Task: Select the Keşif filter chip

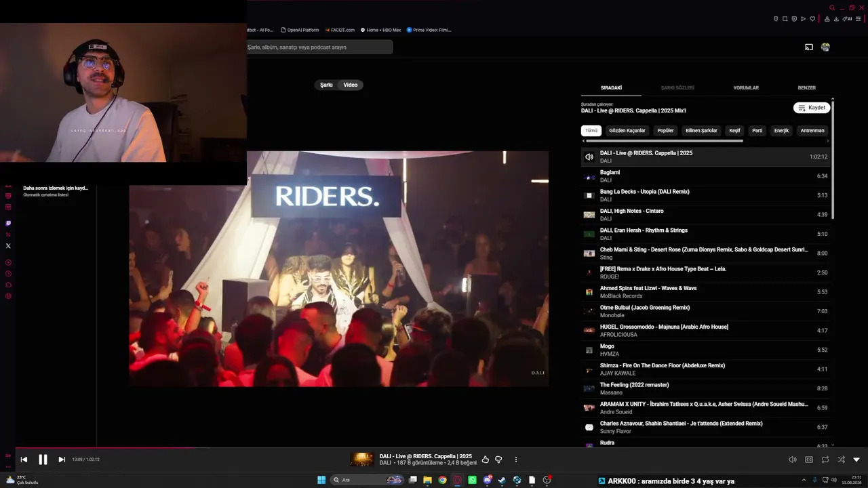Action: point(734,131)
